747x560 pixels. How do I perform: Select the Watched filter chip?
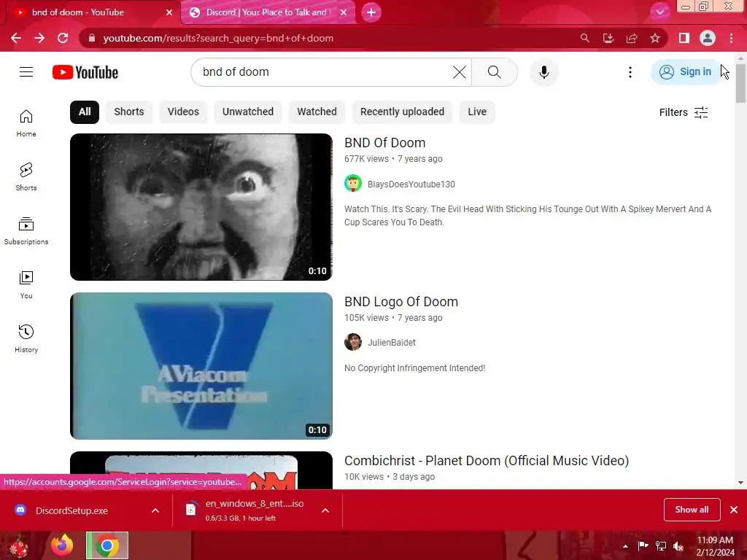[x=317, y=112]
